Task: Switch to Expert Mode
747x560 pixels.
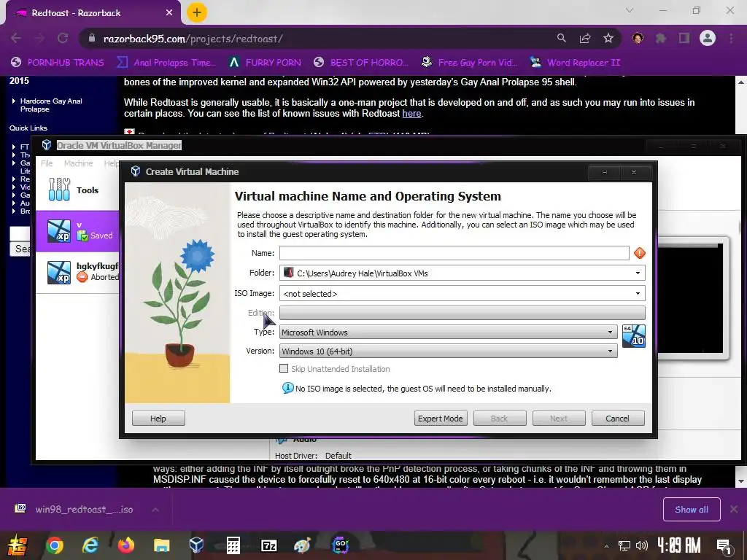Action: (441, 419)
